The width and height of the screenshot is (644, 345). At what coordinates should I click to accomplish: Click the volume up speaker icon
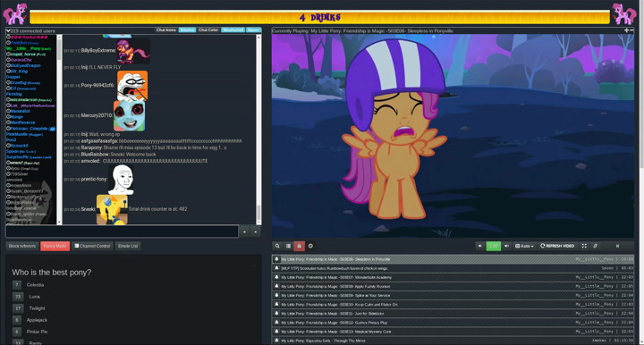pyautogui.click(x=506, y=246)
